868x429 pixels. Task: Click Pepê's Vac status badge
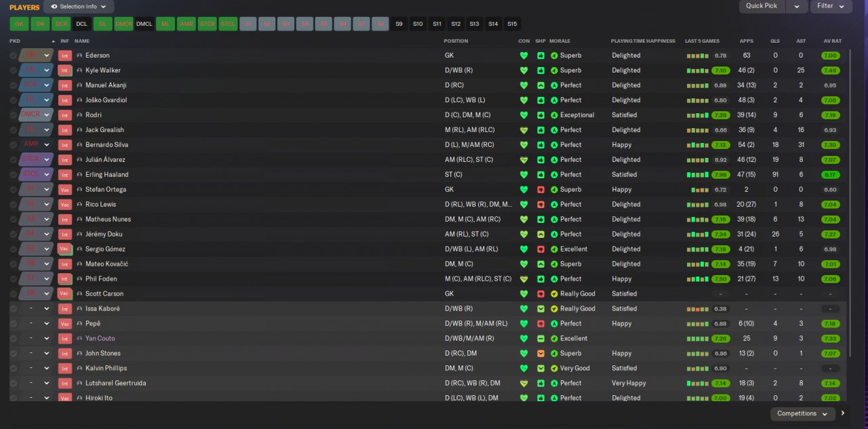pyautogui.click(x=65, y=324)
